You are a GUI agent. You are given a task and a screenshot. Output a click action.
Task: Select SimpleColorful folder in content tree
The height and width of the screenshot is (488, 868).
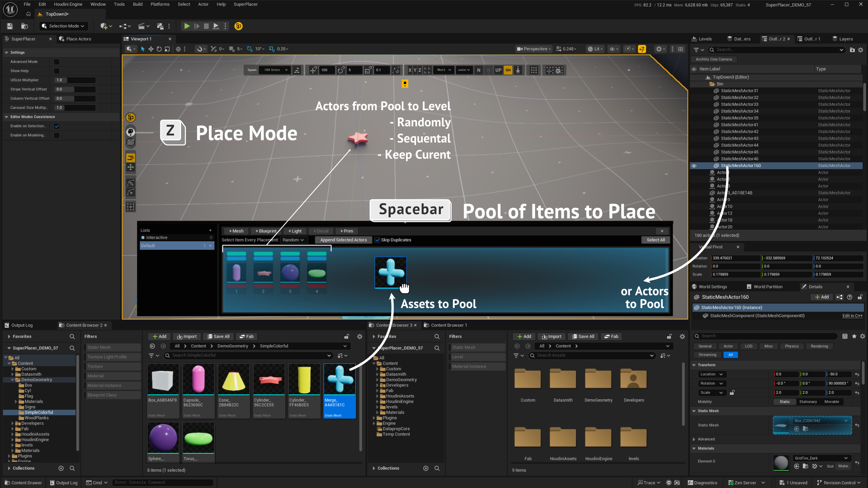pos(39,412)
